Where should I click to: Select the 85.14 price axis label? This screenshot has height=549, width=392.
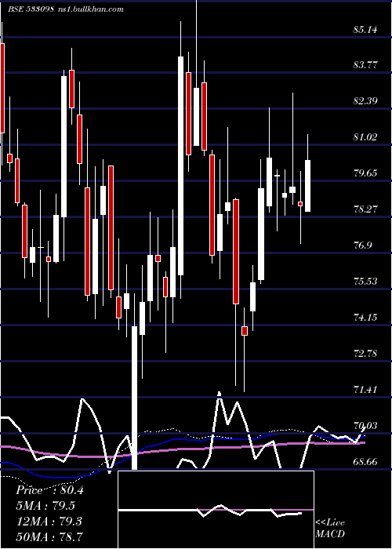tap(365, 30)
